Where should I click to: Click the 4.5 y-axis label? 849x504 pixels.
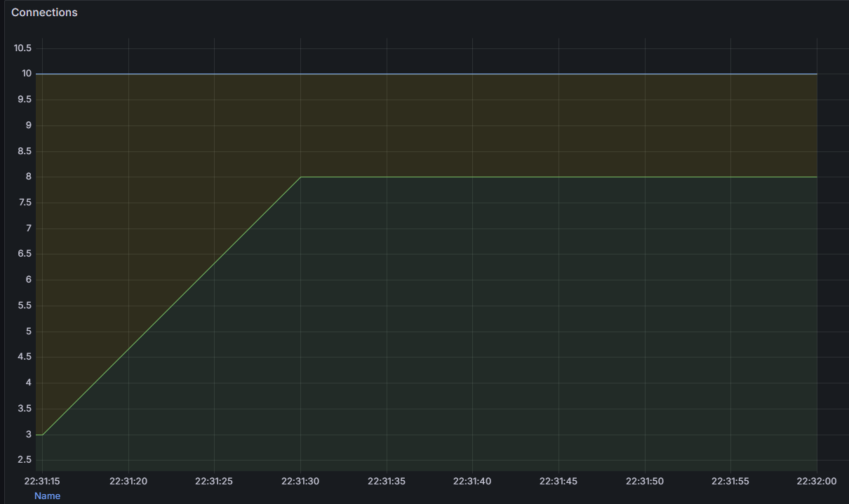[x=25, y=357]
